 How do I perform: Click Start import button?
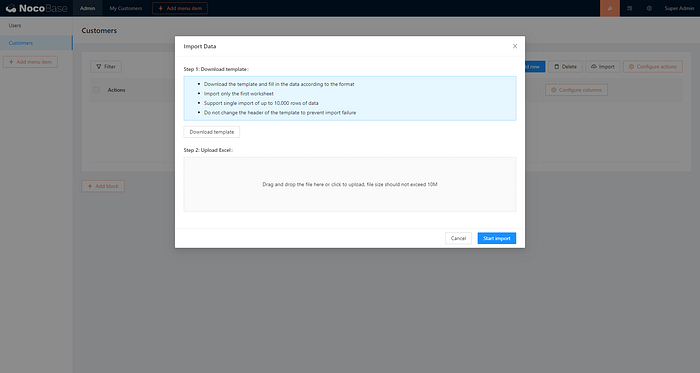[x=496, y=238]
